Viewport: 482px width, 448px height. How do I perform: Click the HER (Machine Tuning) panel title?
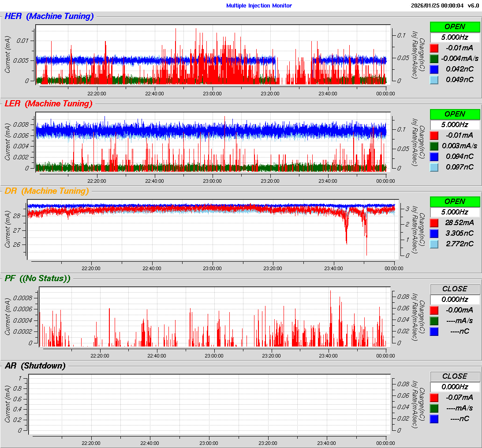coord(49,16)
